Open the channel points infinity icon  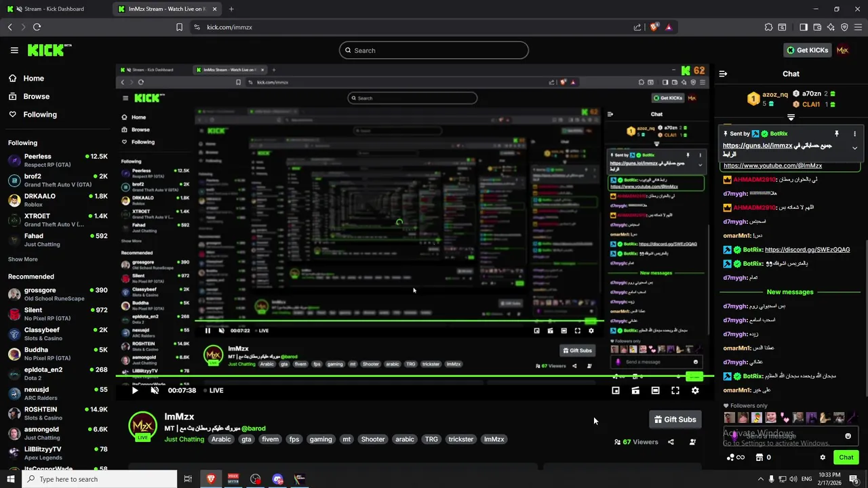click(x=736, y=457)
